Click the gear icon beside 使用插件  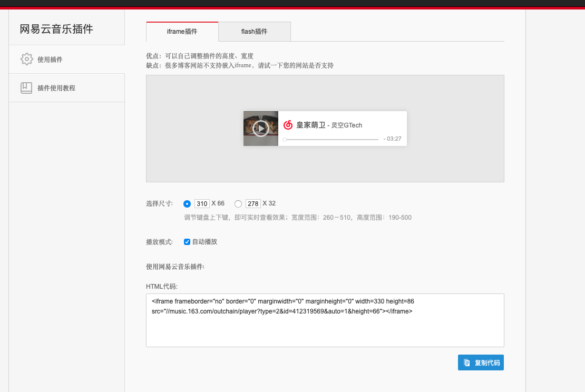click(26, 59)
